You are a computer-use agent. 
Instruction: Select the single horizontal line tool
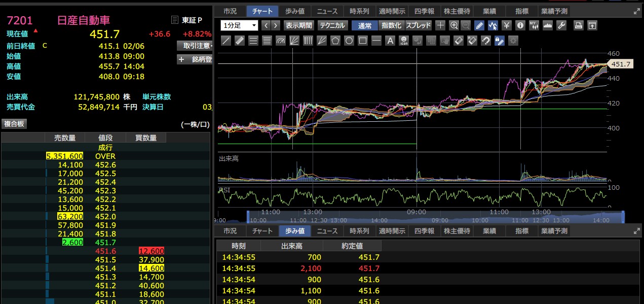[376, 41]
